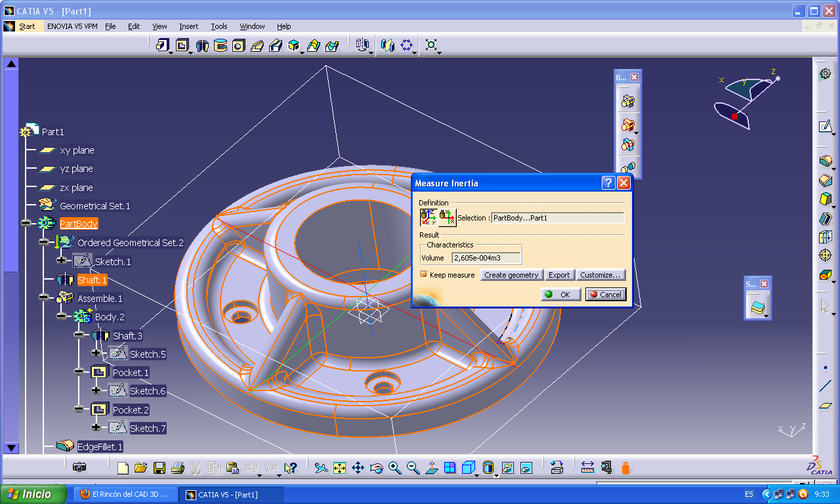The height and width of the screenshot is (504, 840).
Task: Click Cancel in Measure Inertia dialog
Action: [606, 294]
